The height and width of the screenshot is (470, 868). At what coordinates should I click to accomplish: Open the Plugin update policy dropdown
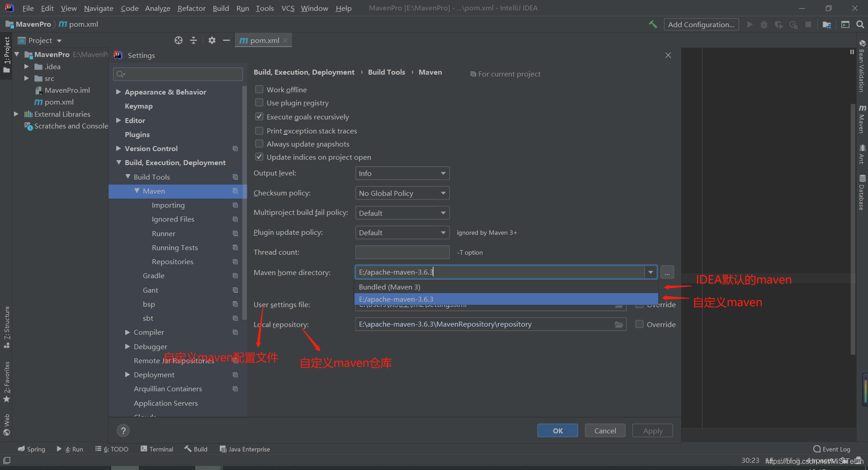click(x=402, y=233)
